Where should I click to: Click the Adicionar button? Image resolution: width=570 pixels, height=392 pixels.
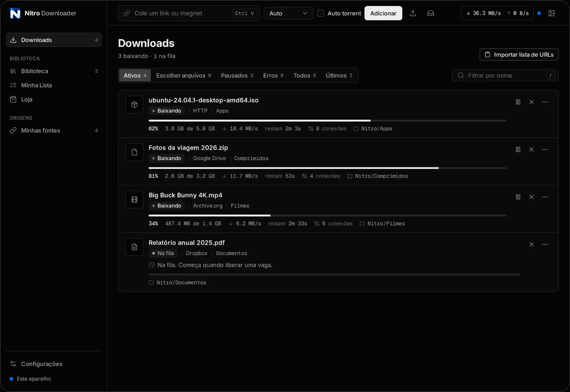(x=383, y=13)
